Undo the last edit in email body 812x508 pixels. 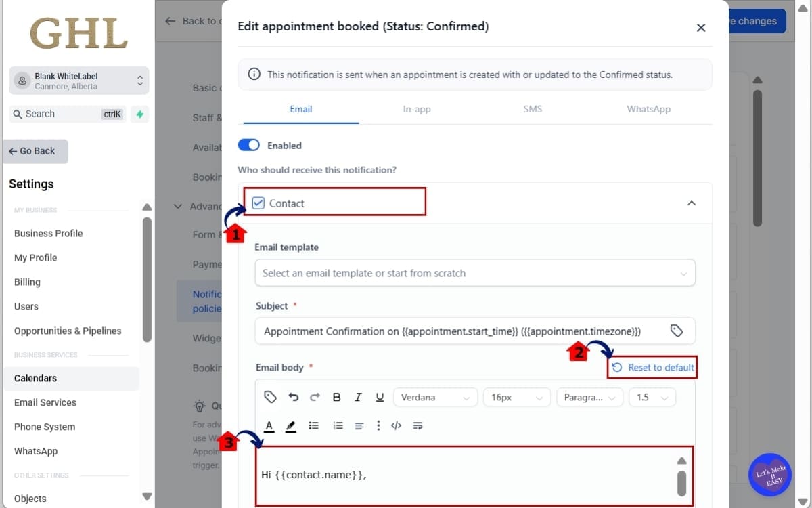pyautogui.click(x=293, y=397)
